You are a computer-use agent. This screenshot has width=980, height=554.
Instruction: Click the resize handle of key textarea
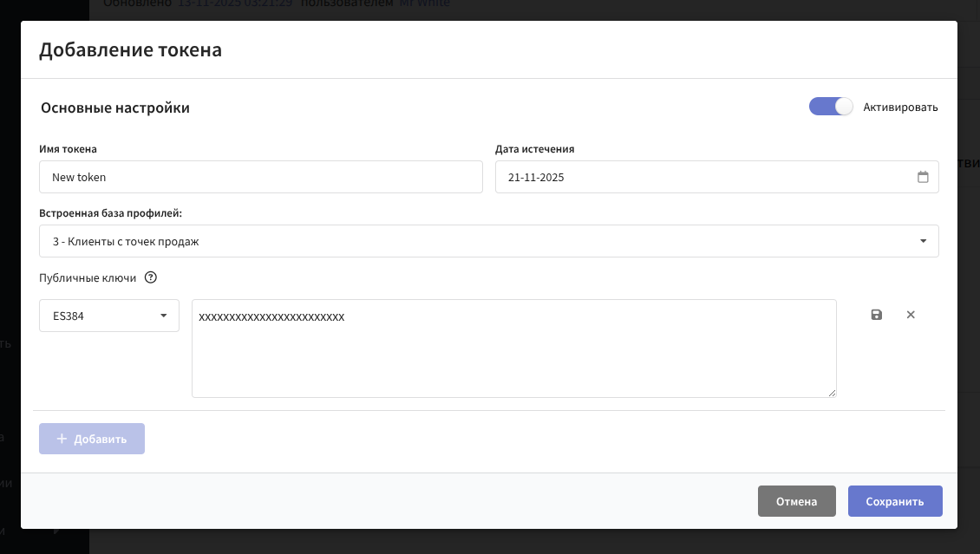pos(832,393)
